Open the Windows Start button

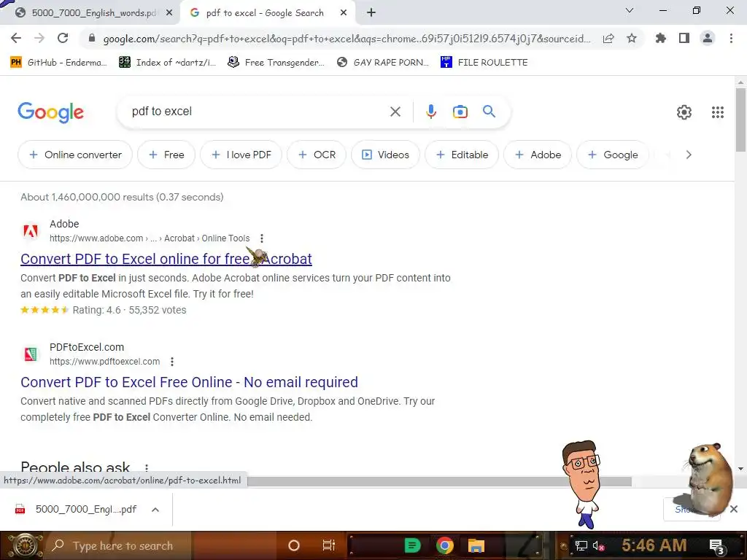[25, 545]
